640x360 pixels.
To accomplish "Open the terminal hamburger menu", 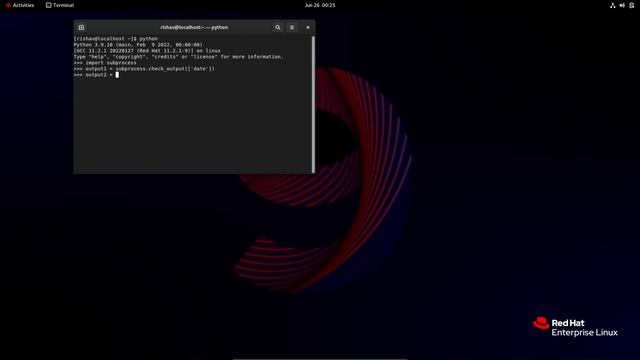I will click(x=292, y=27).
